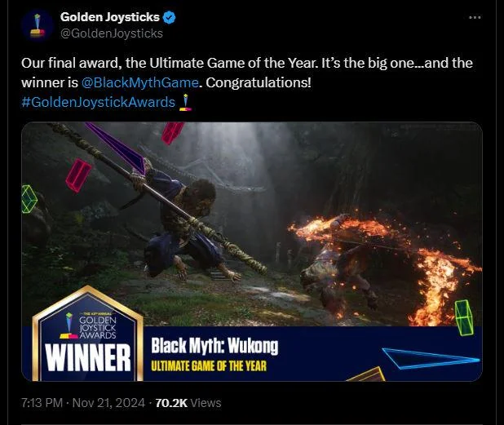Open the #GoldenJoystickAwards hashtag
The width and height of the screenshot is (504, 425).
[x=99, y=102]
